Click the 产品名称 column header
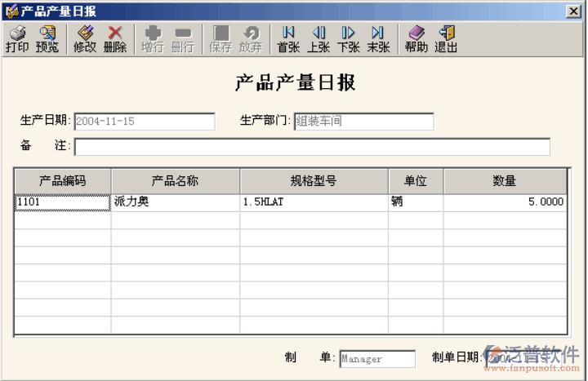 tap(176, 181)
